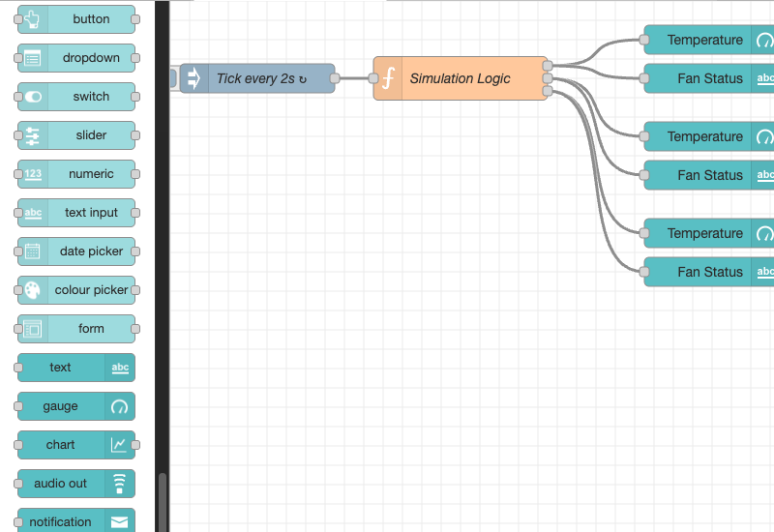774x532 pixels.
Task: Select the Simulation Logic function node
Action: [461, 78]
